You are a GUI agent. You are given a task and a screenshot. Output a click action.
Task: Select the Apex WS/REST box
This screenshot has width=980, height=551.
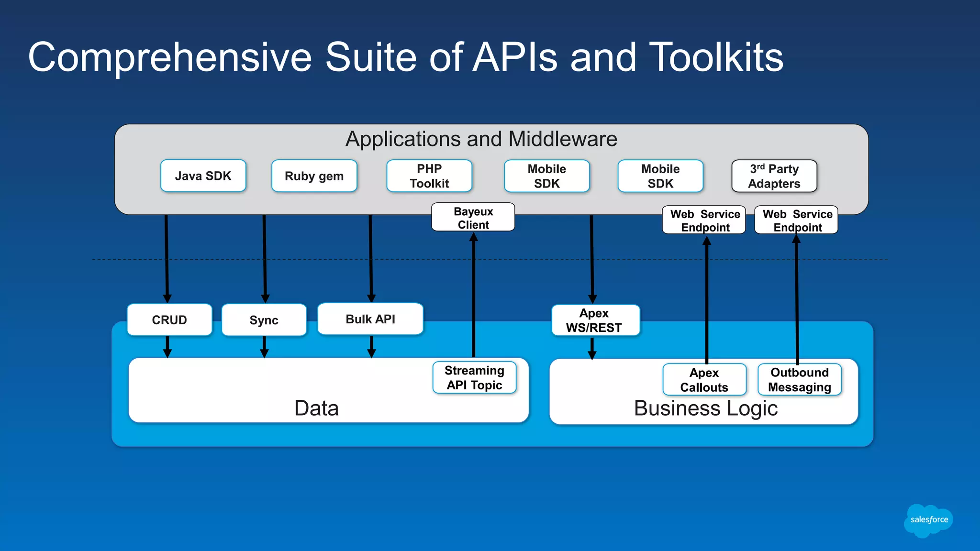(595, 320)
